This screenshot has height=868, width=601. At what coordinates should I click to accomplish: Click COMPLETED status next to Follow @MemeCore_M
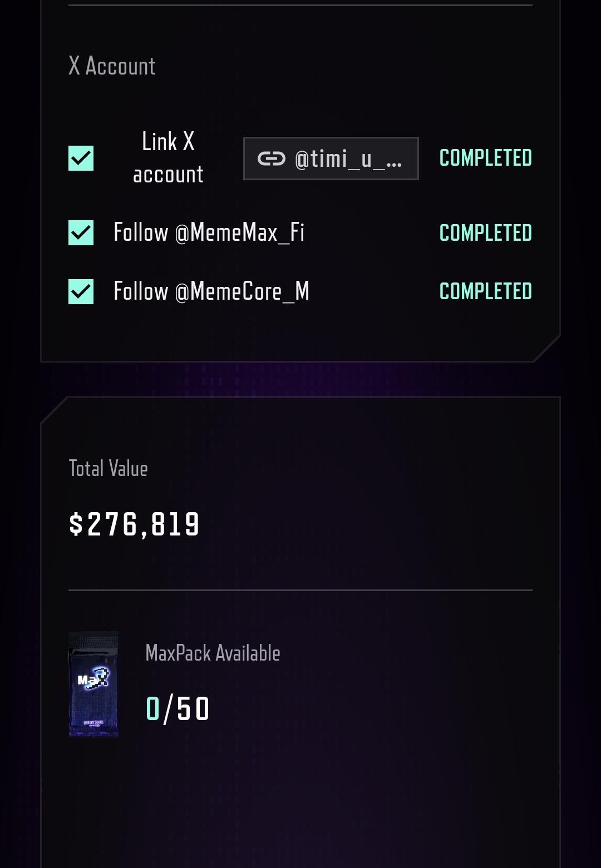485,291
